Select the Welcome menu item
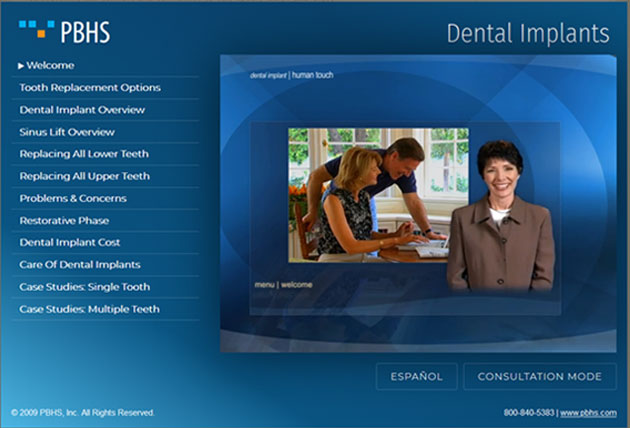This screenshot has width=630, height=428. (50, 66)
